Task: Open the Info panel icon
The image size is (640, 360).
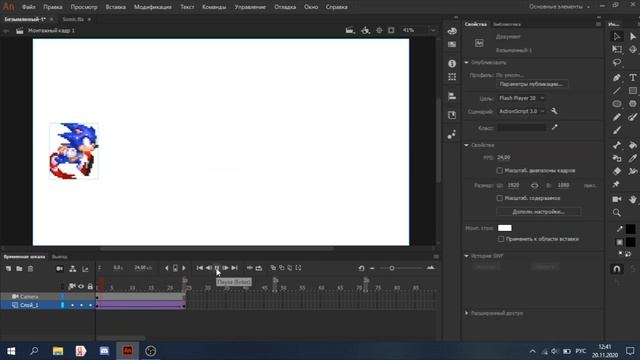Action: coord(452,63)
